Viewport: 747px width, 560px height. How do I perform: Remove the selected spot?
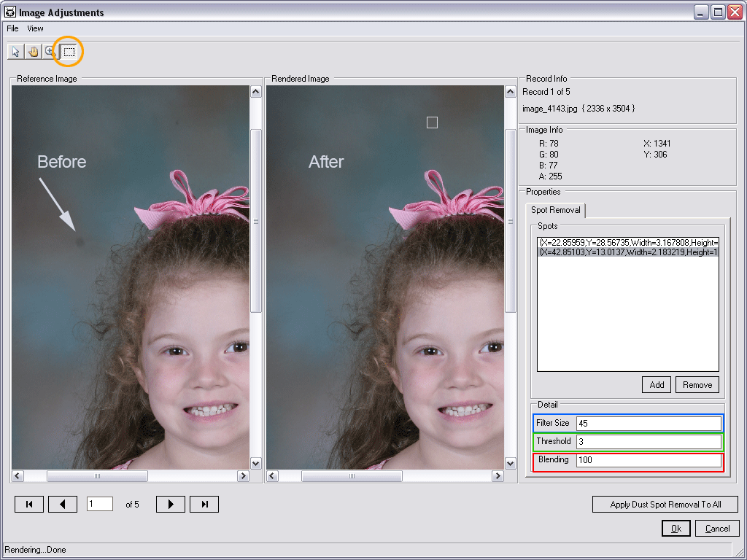697,385
